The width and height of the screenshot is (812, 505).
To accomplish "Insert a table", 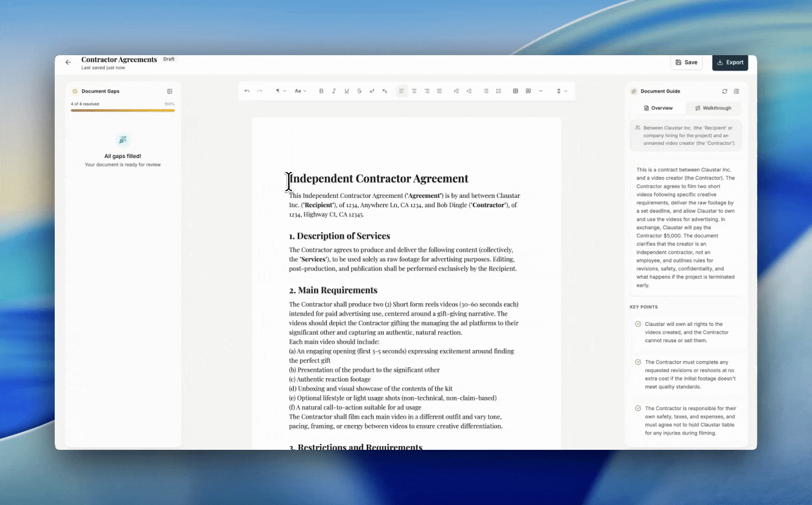I will pos(515,91).
